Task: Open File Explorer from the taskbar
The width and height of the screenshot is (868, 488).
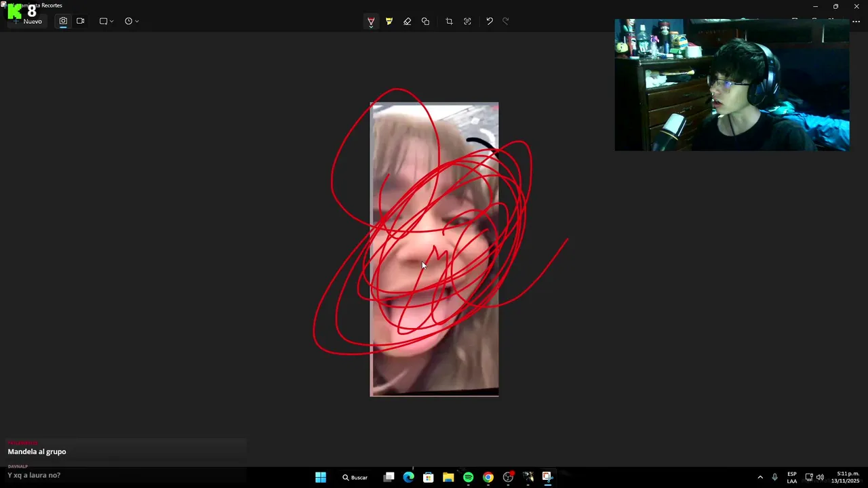Action: tap(448, 477)
